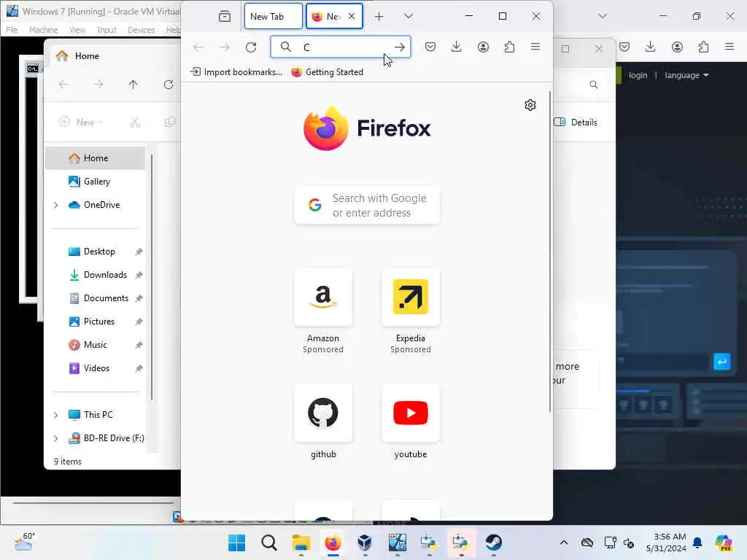Open View menu in VirtualBox window
Screen dimensions: 747x560
click(x=77, y=30)
